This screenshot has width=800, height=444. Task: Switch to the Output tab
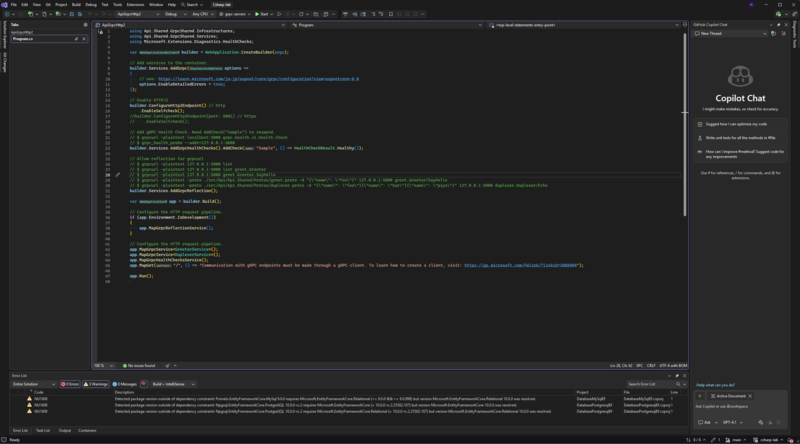[65, 431]
